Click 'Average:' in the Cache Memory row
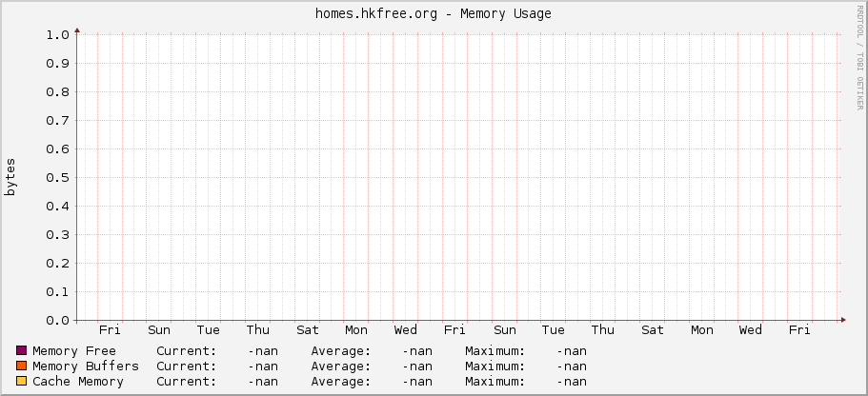868x396 pixels. pyautogui.click(x=341, y=381)
